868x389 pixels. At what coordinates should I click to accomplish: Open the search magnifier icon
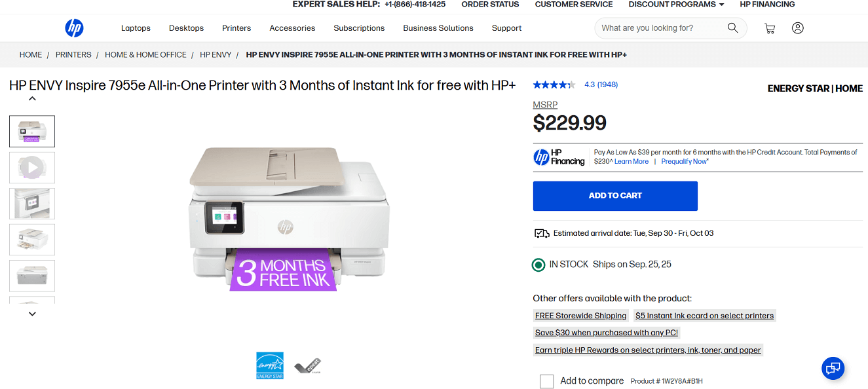click(x=732, y=28)
